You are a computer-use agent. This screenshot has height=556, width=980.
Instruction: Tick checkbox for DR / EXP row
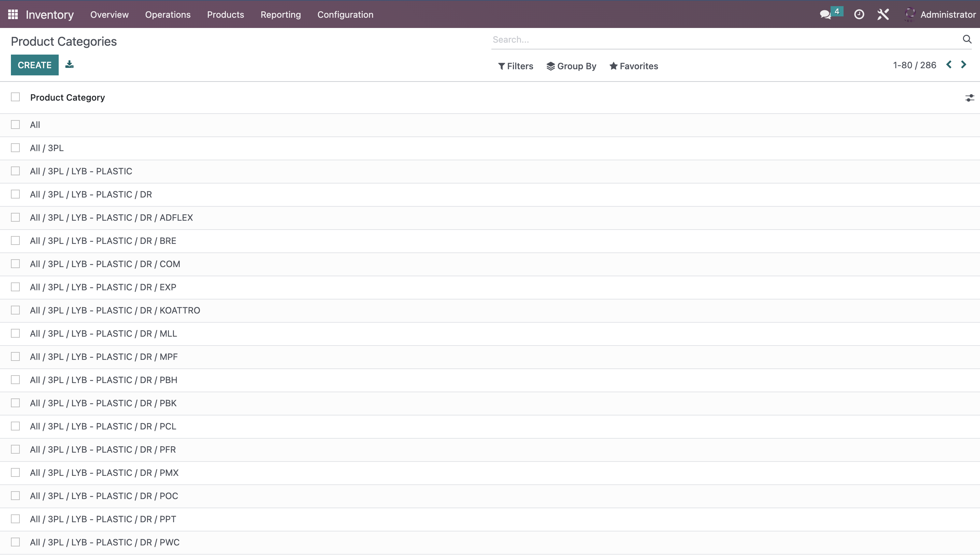(x=15, y=287)
